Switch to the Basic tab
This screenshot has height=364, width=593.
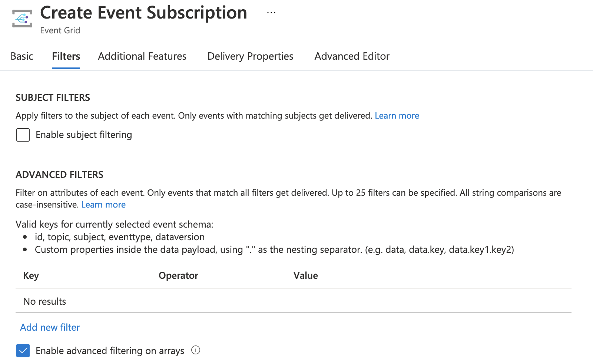[22, 56]
